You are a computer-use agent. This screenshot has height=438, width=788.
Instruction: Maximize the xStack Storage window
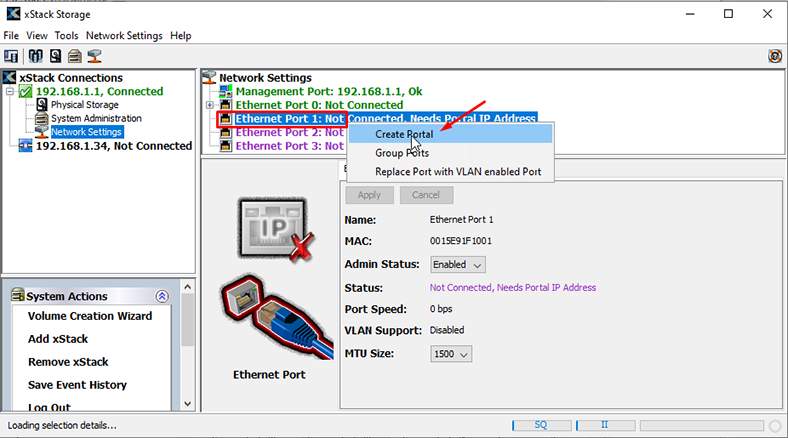click(728, 14)
